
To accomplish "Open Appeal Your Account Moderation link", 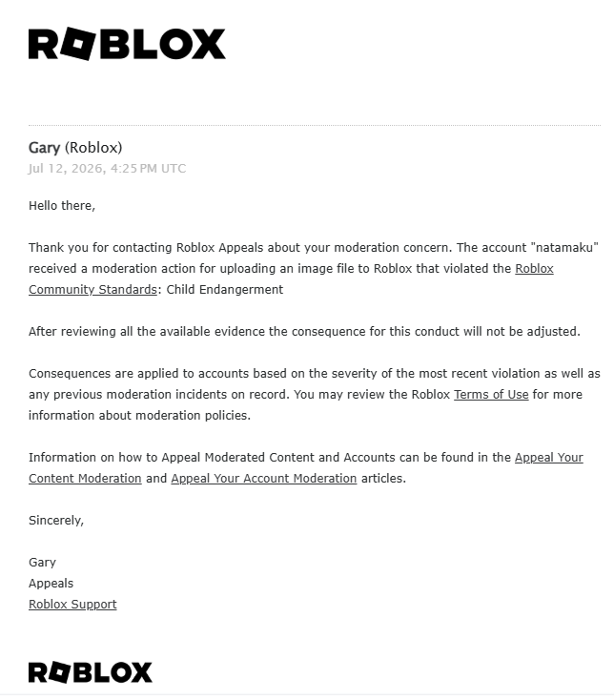I will pos(264,478).
